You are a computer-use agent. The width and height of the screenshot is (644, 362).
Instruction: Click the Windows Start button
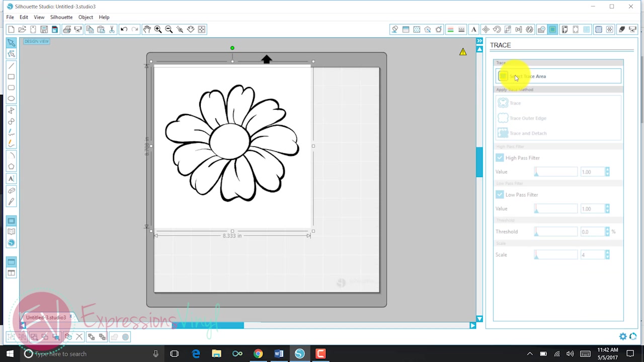pyautogui.click(x=10, y=354)
